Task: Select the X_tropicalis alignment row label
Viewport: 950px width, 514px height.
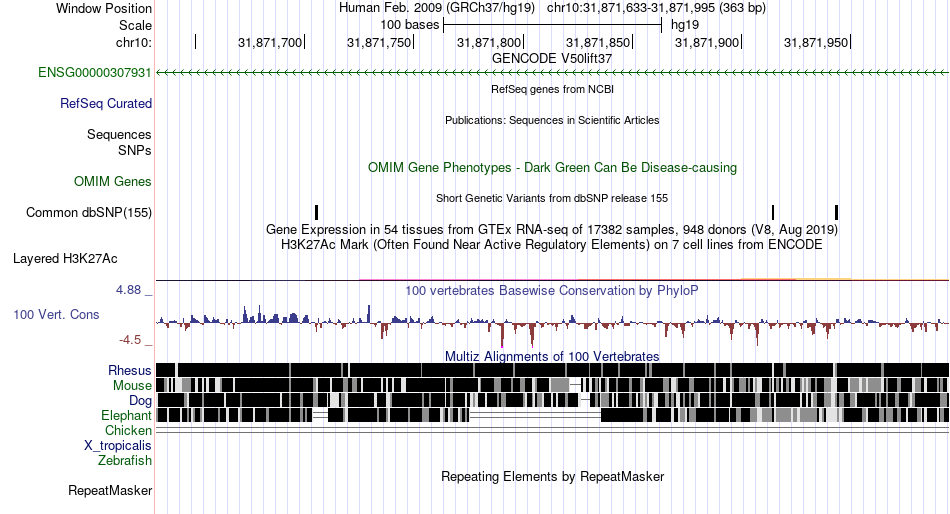Action: 118,446
